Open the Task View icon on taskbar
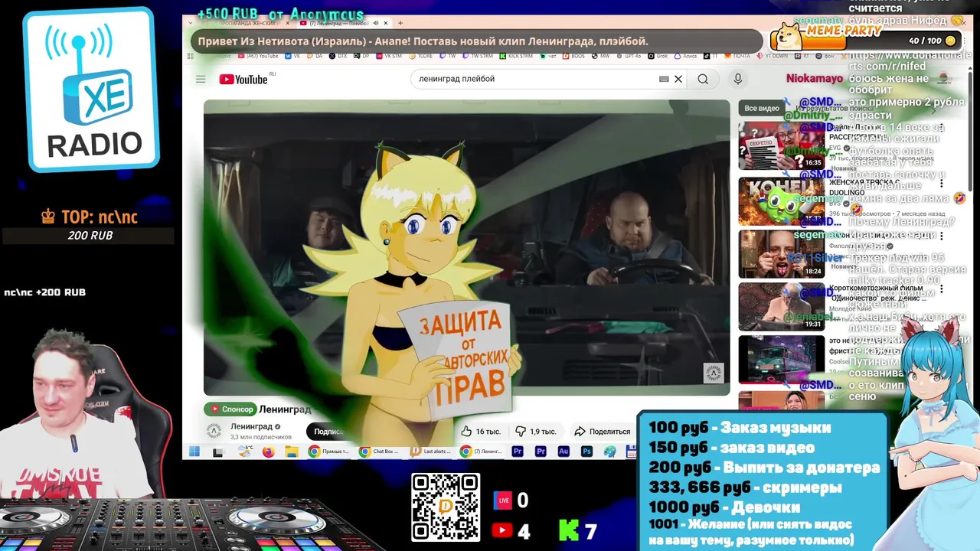 coord(218,452)
